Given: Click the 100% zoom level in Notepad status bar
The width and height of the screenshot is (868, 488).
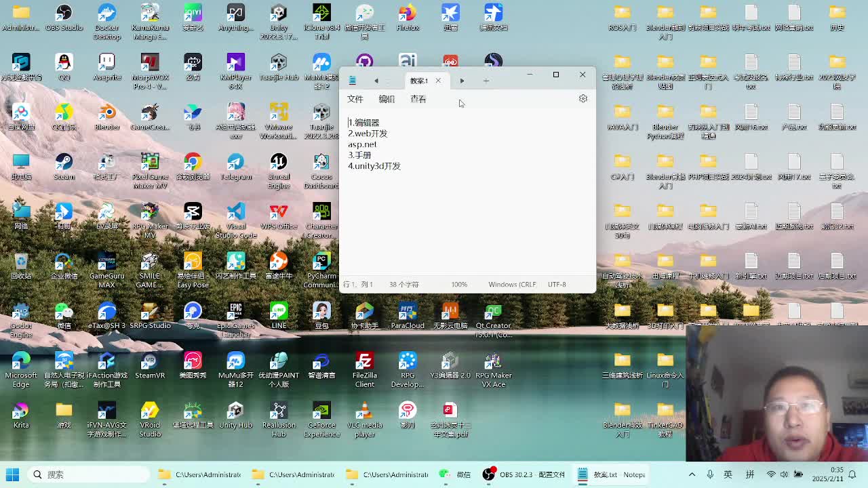Looking at the screenshot, I should click(x=459, y=285).
